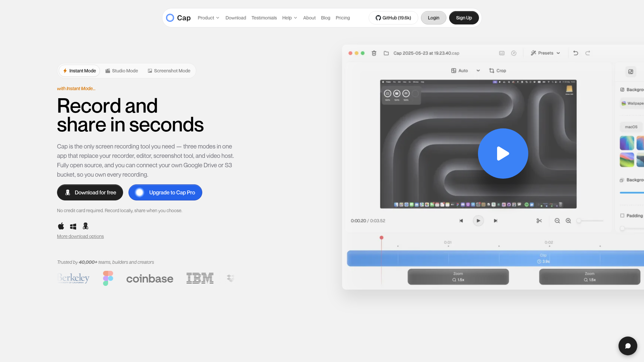Pick the colorful green-pink wallpaper thumbnail

[x=627, y=160]
